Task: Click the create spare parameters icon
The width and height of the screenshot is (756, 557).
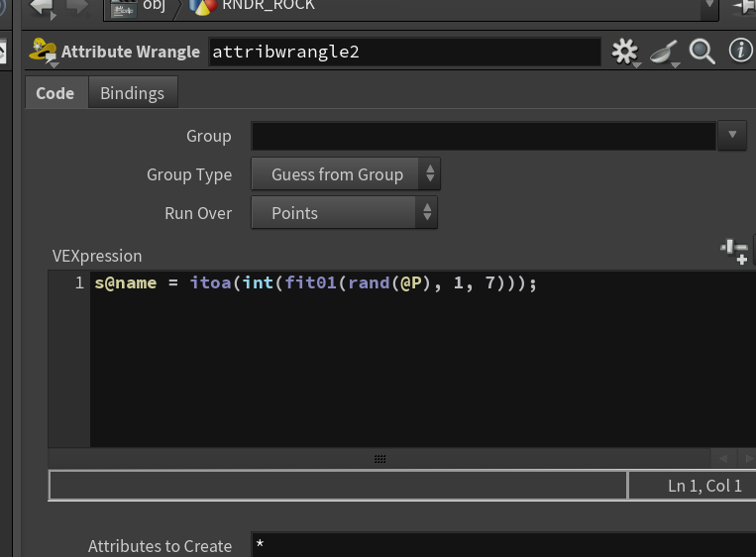Action: (x=735, y=252)
